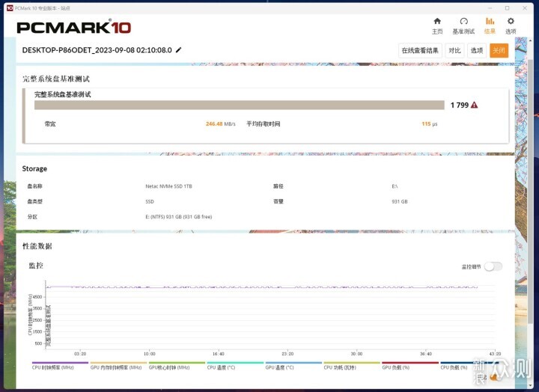The image size is (539, 392).
Task: Click the 选项 button next to 对比
Action: click(477, 51)
